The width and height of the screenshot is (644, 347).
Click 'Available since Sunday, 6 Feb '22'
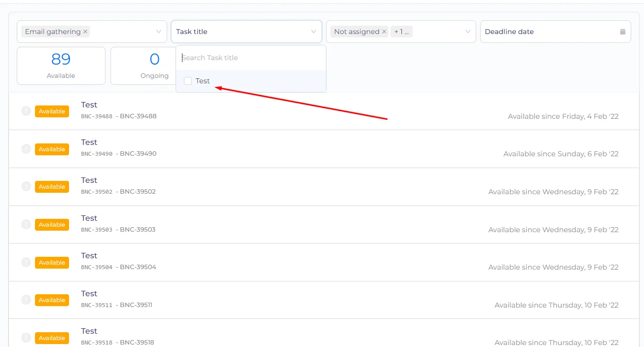[x=561, y=154]
